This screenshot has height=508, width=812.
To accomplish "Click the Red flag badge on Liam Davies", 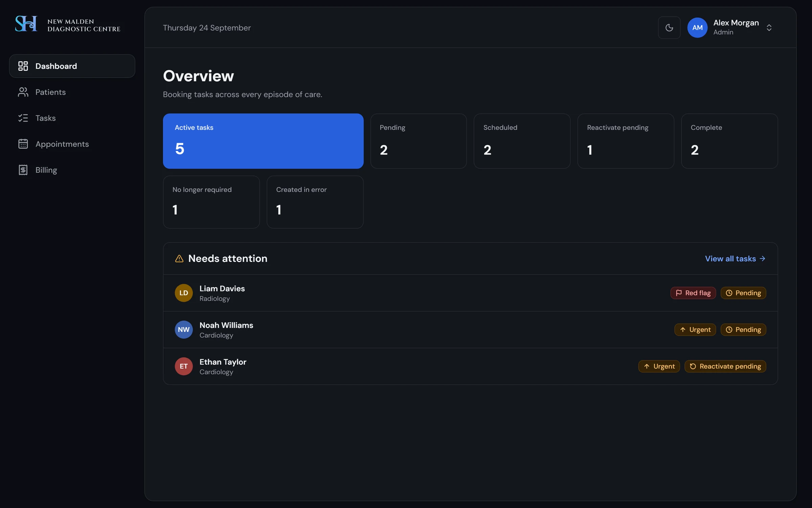I will pyautogui.click(x=693, y=293).
